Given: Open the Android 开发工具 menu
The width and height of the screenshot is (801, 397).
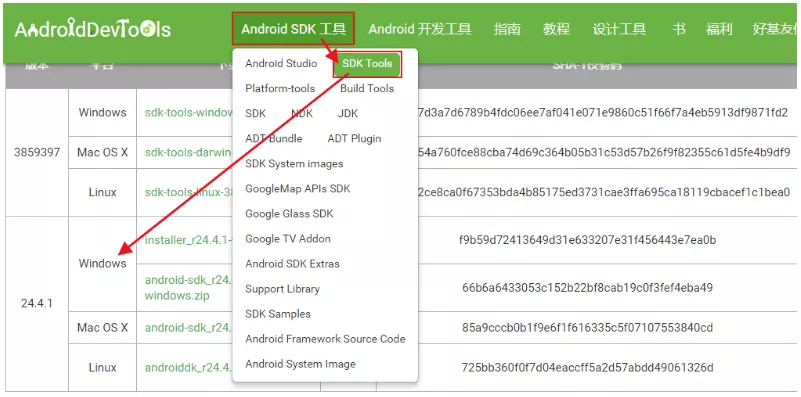Looking at the screenshot, I should pos(420,29).
